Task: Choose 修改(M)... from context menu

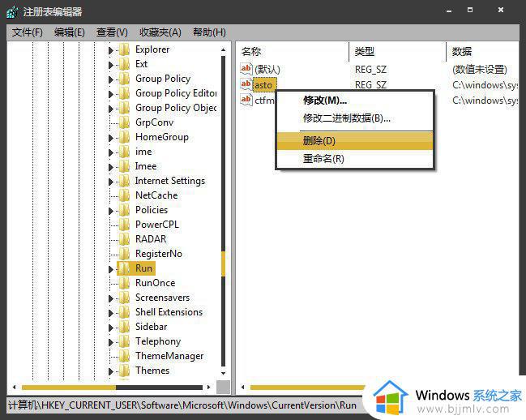Action: click(x=355, y=101)
